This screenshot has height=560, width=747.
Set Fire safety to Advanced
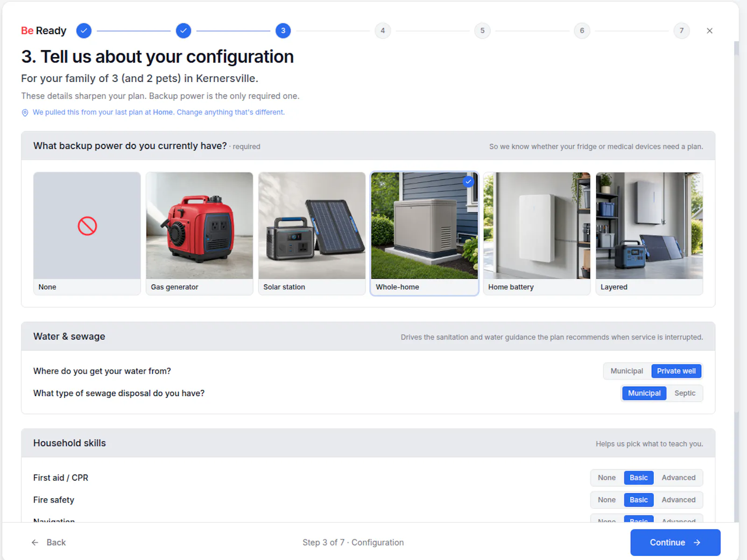(678, 500)
